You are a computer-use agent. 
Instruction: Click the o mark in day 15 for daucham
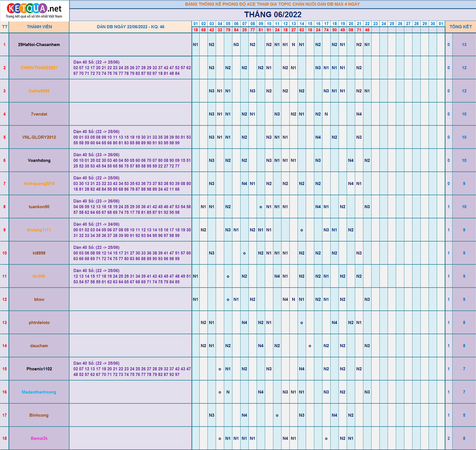(x=310, y=346)
